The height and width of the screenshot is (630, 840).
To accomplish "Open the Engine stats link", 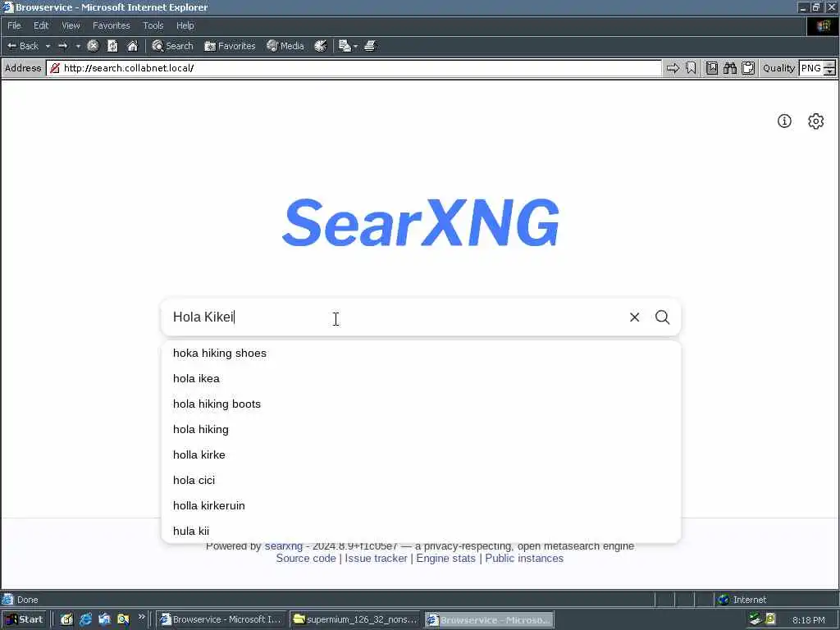I will tap(445, 558).
